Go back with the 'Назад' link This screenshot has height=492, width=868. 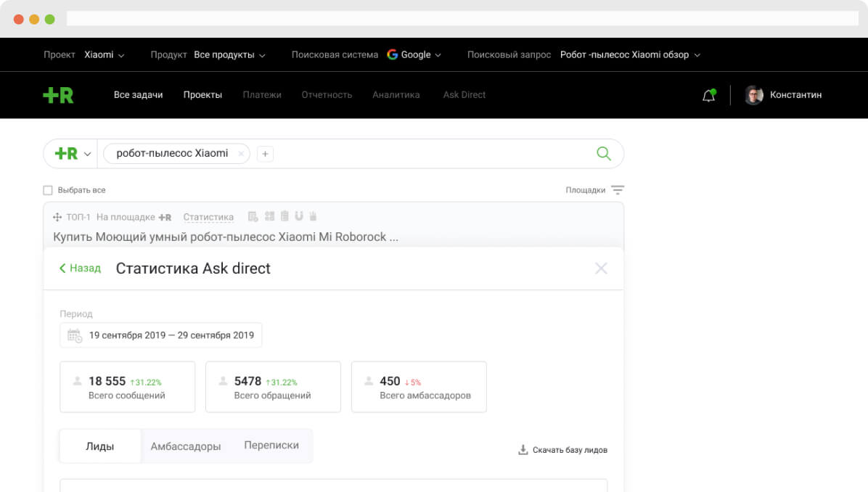[x=81, y=268]
